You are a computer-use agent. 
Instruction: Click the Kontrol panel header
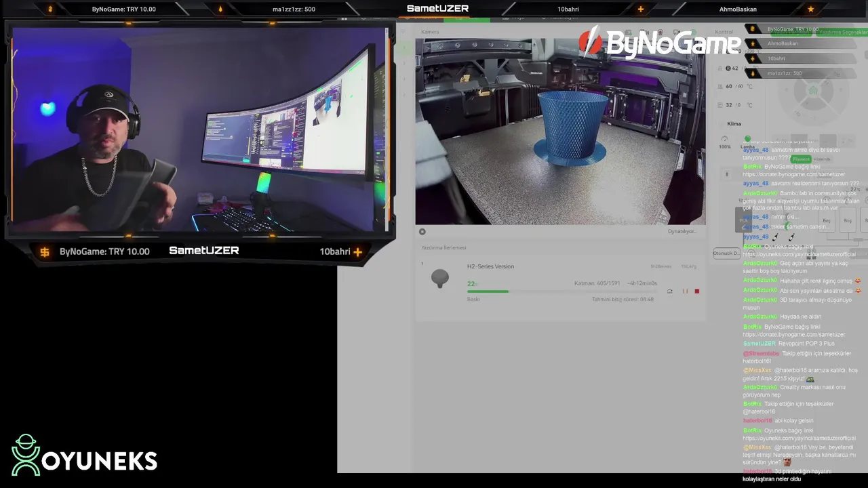(724, 32)
